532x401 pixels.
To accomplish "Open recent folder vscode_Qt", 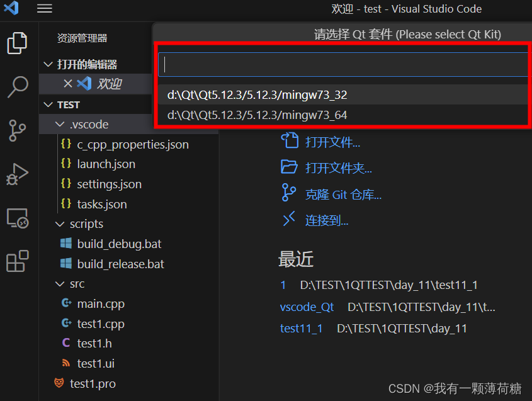I will [307, 307].
